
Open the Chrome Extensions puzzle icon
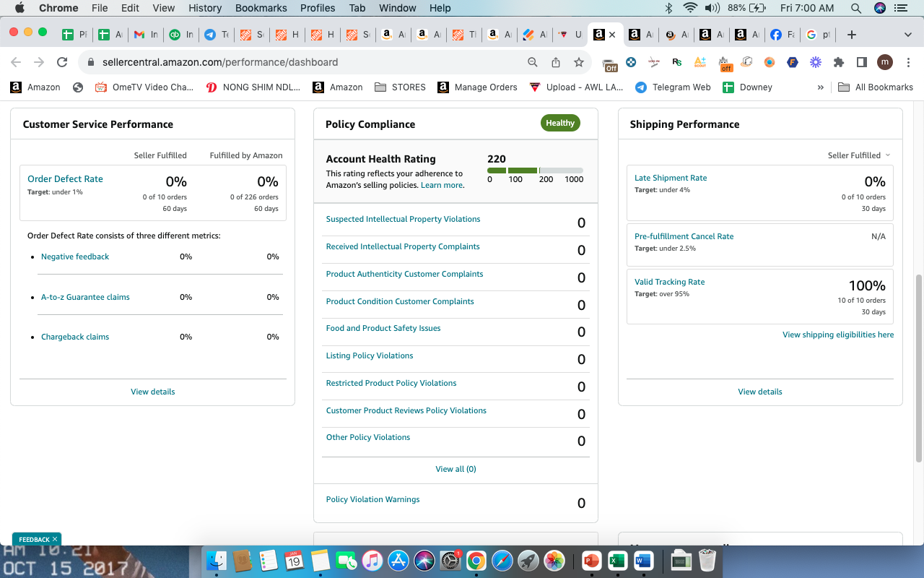[838, 62]
